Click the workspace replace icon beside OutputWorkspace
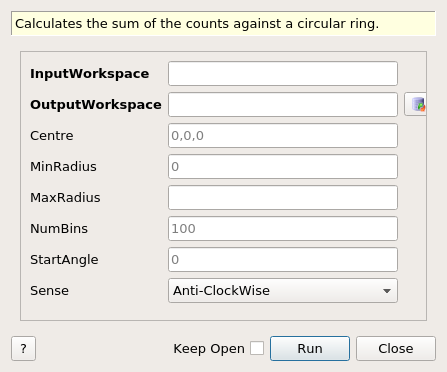This screenshot has height=372, width=447. click(x=415, y=104)
